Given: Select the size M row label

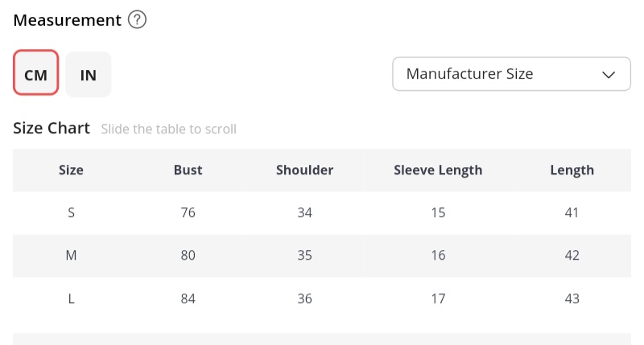Looking at the screenshot, I should coord(71,256).
